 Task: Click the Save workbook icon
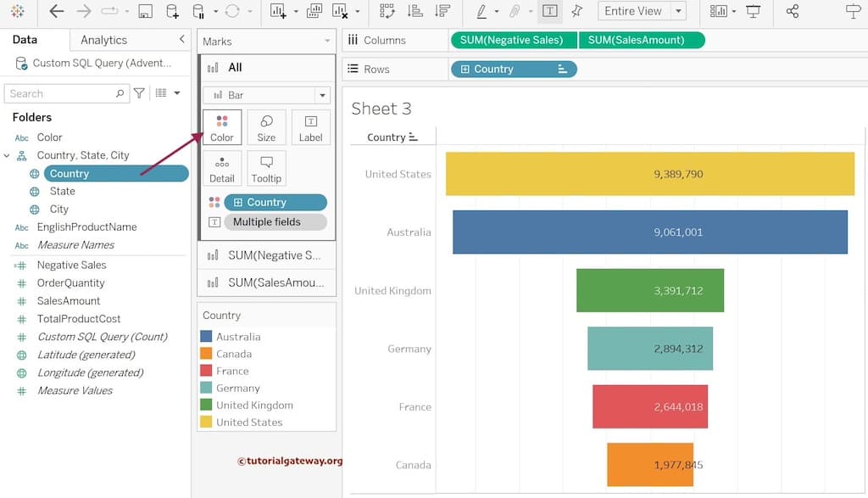click(144, 11)
